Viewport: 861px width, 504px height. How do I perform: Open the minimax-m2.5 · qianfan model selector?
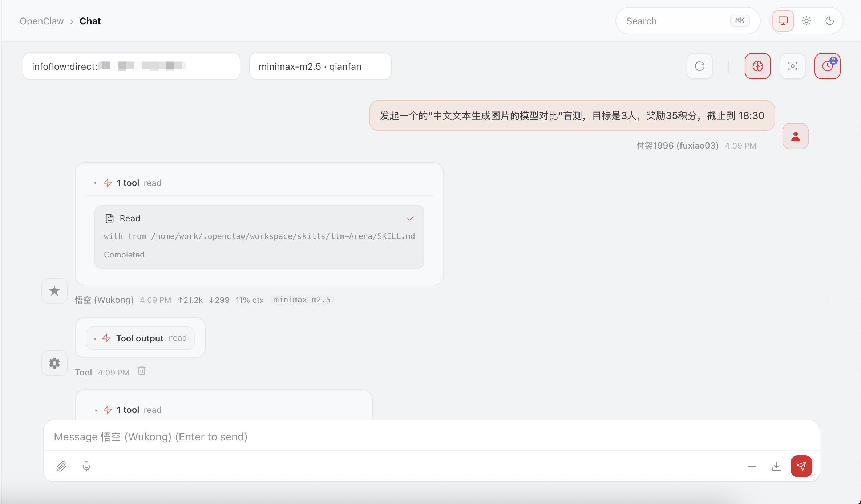click(x=320, y=66)
